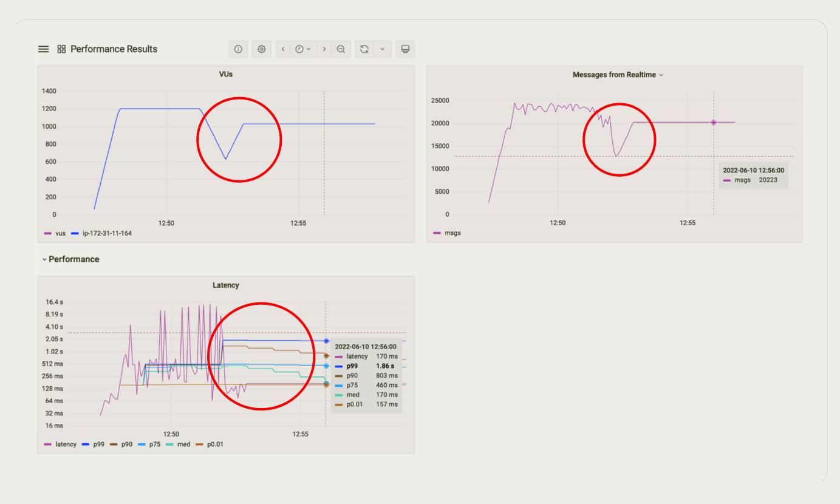The image size is (840, 504).
Task: Open the Latency panel title menu
Action: tap(226, 285)
